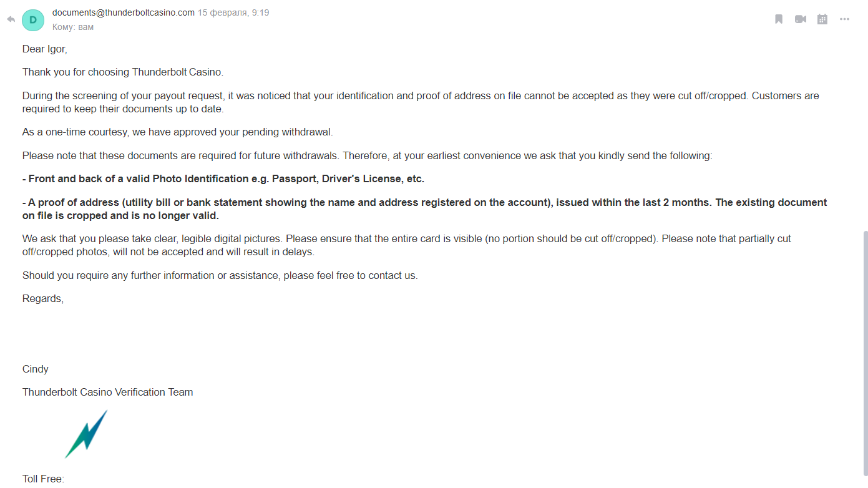Screen dimensions: 868x488
Task: Expand the "Кому: вам" recipient details
Action: pos(73,27)
